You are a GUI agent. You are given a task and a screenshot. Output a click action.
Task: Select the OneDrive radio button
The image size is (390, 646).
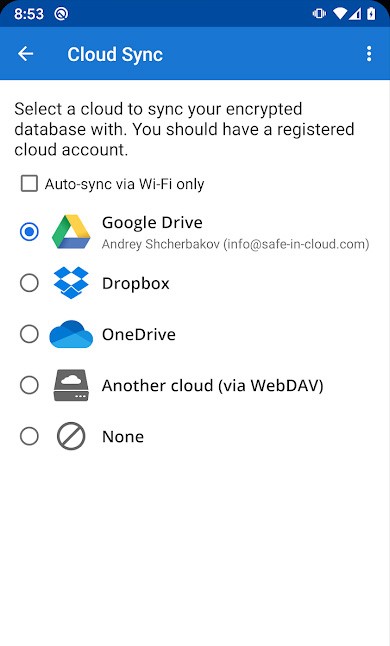click(x=29, y=334)
